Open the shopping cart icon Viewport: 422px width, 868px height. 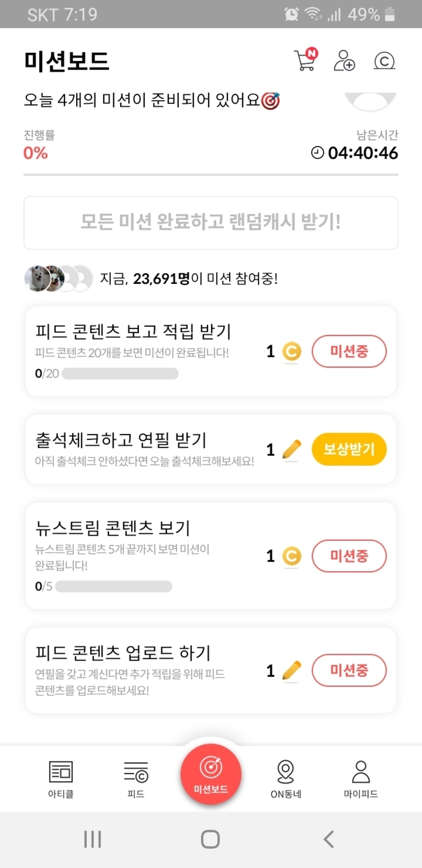[x=305, y=61]
